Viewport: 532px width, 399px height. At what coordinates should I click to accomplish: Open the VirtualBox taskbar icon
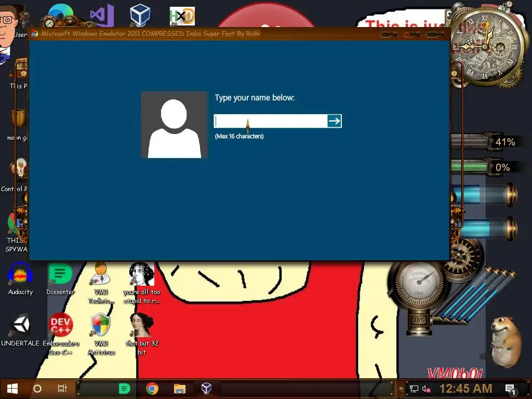pyautogui.click(x=207, y=389)
